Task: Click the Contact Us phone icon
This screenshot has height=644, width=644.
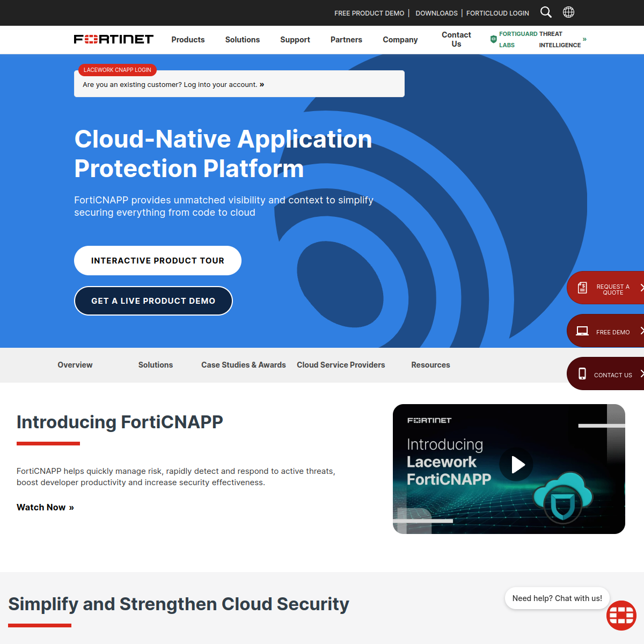Action: [x=582, y=374]
